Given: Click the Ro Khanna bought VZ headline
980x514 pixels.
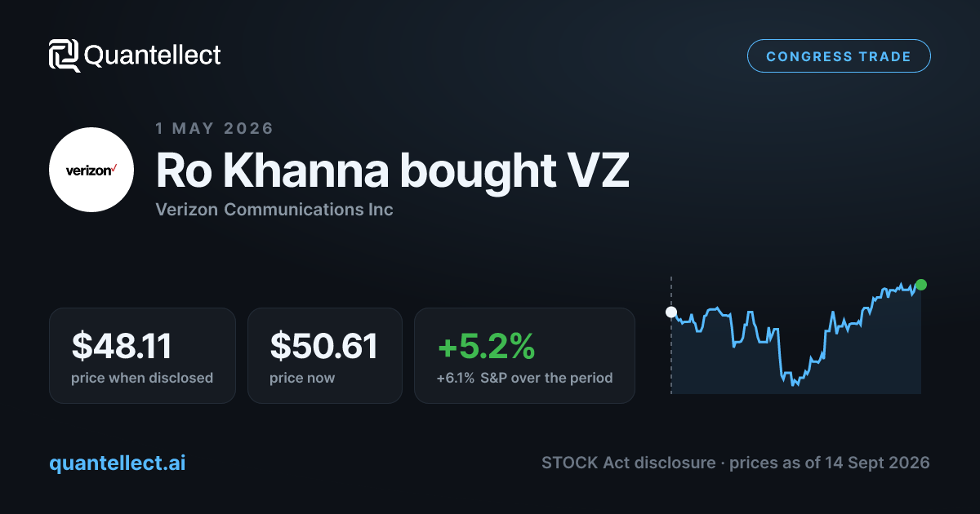Looking at the screenshot, I should [x=393, y=171].
